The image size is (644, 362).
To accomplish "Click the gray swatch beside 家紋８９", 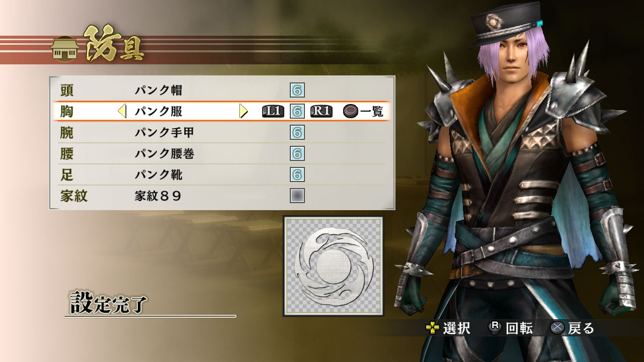I will pos(297,196).
